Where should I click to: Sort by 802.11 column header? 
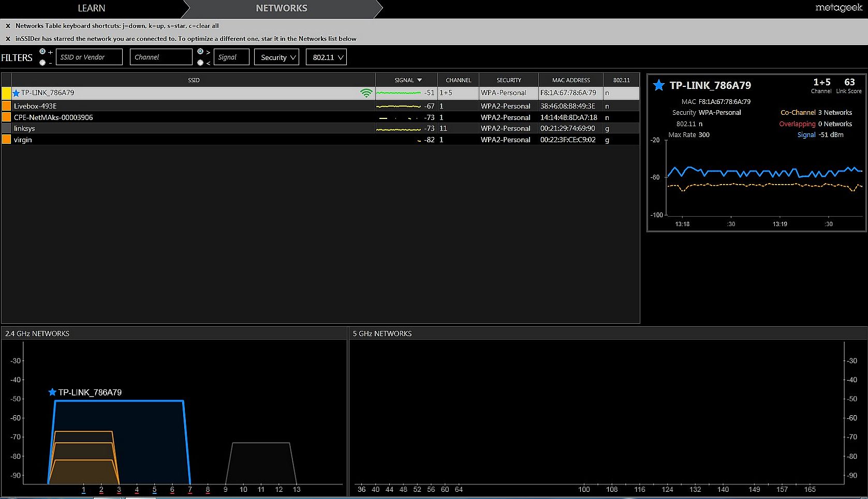click(x=622, y=80)
